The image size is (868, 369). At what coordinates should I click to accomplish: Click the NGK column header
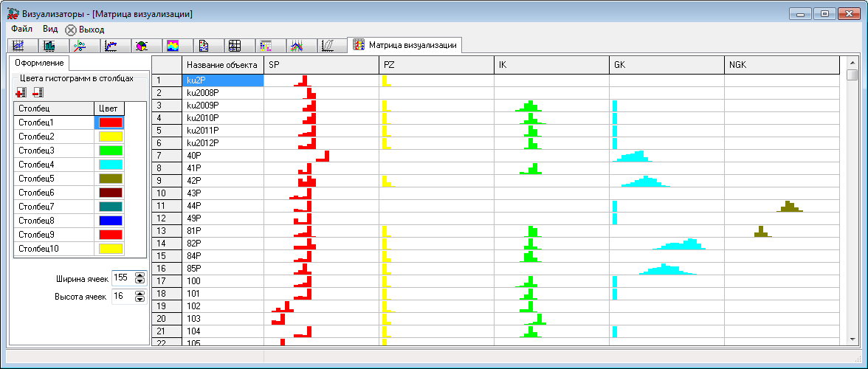(x=782, y=65)
